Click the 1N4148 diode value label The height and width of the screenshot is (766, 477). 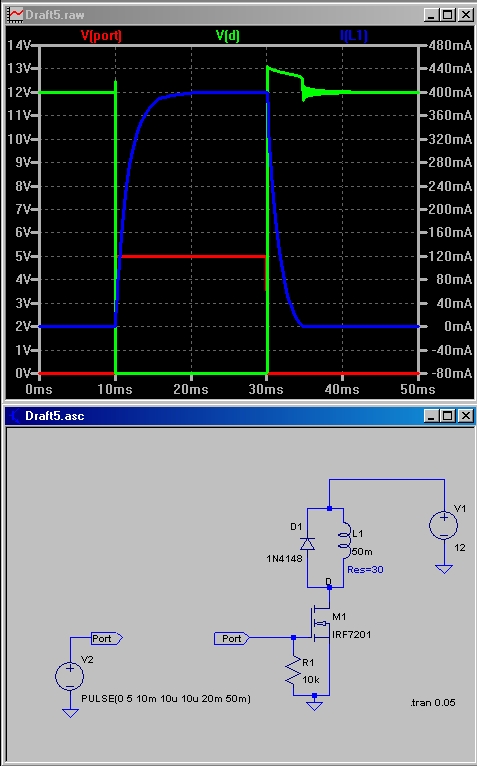click(284, 558)
